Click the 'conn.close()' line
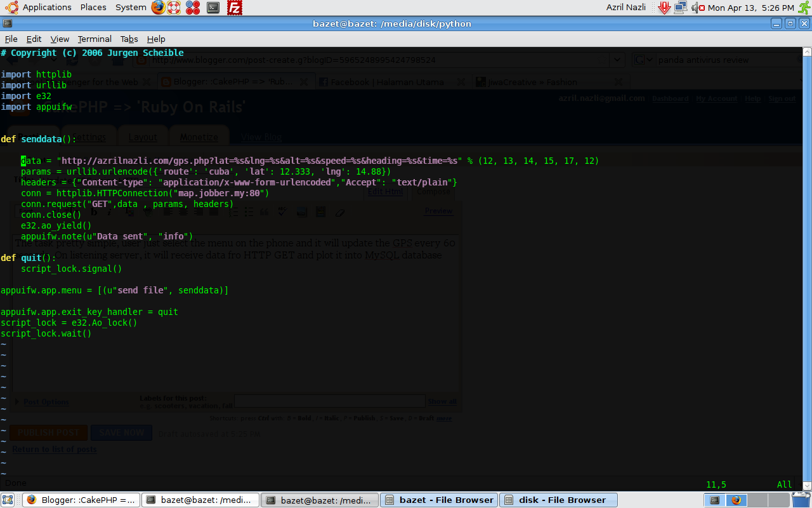 click(51, 215)
